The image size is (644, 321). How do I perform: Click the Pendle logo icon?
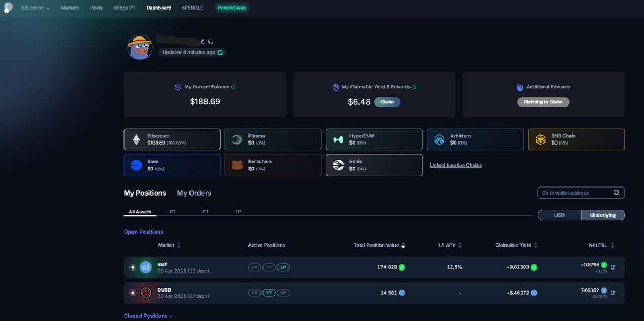click(x=8, y=8)
